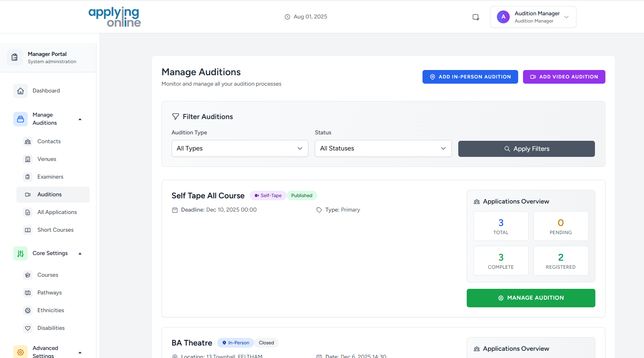This screenshot has width=644, height=358.
Task: Collapse the Manage Auditions section arrow
Action: tap(80, 119)
